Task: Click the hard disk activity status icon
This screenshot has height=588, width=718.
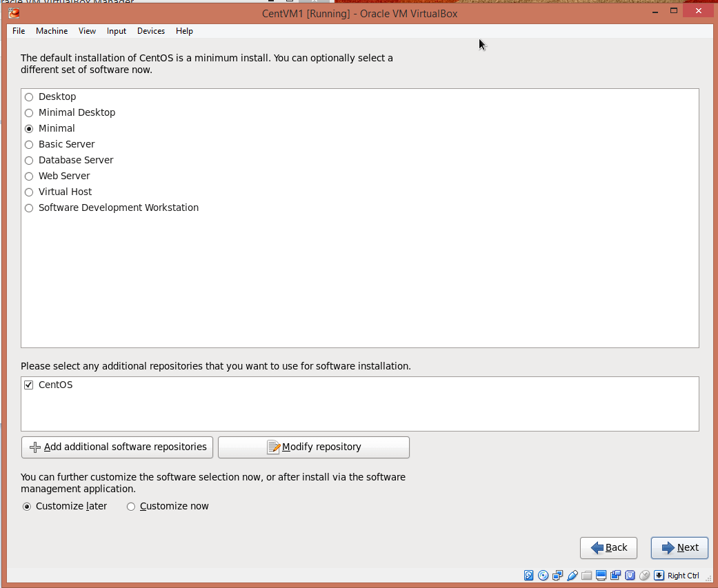Action: tap(529, 576)
